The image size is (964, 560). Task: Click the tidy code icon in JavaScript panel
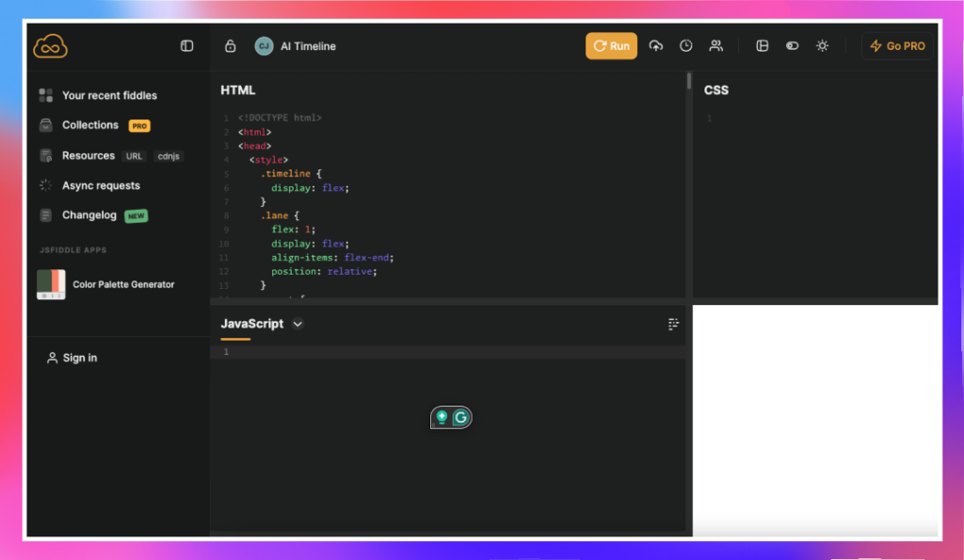coord(673,324)
